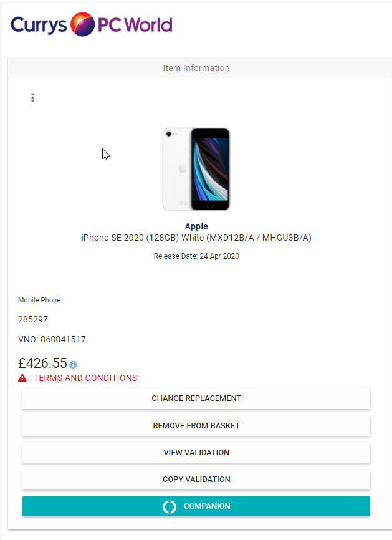This screenshot has width=392, height=540.
Task: Click the product code 285297
Action: [32, 319]
